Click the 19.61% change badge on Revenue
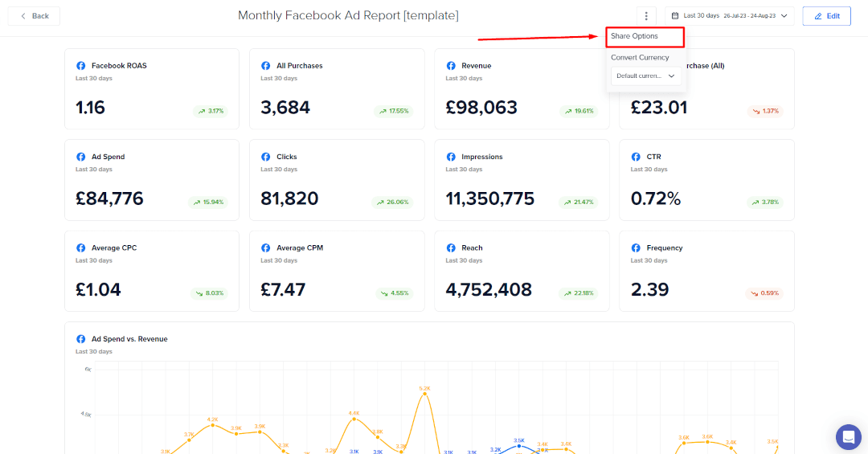868x454 pixels. 579,111
